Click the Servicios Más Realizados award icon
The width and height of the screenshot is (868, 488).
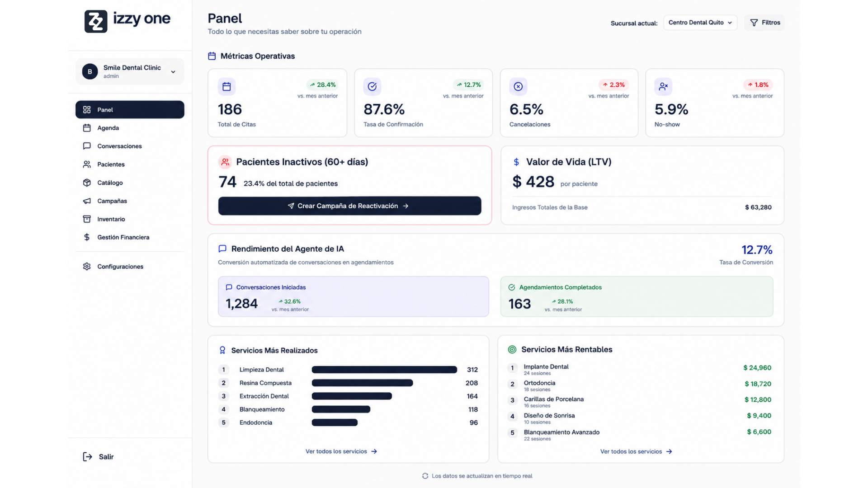click(222, 350)
